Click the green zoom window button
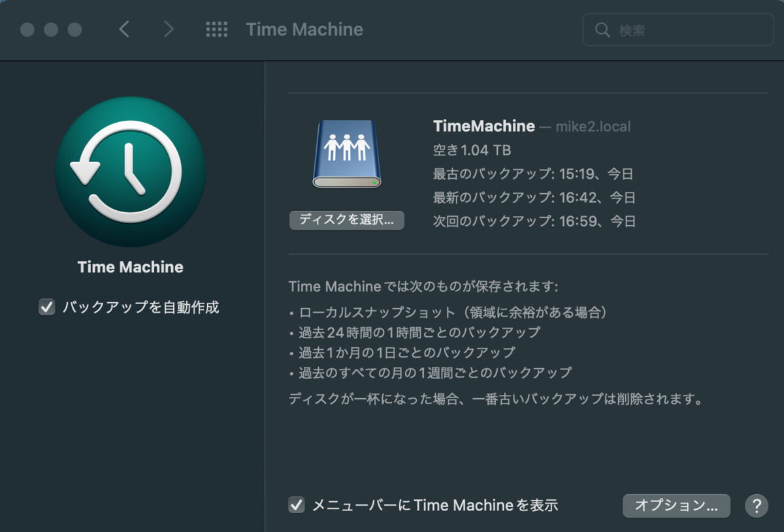The image size is (784, 532). click(74, 30)
